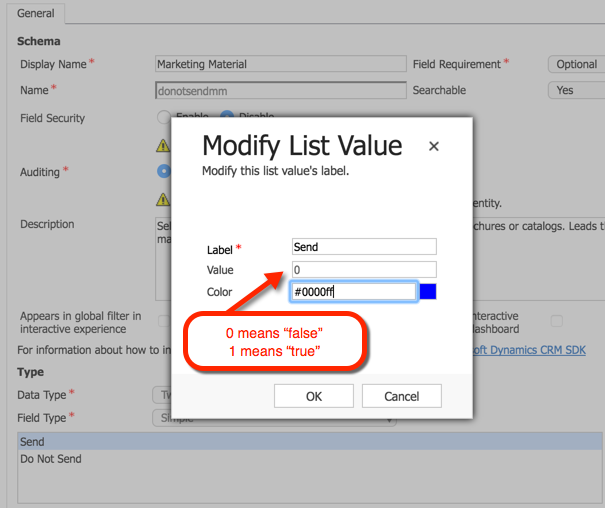Click the Label text field

point(364,247)
